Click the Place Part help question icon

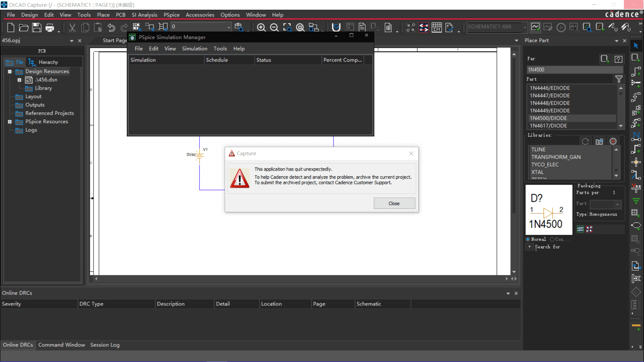coord(619,59)
